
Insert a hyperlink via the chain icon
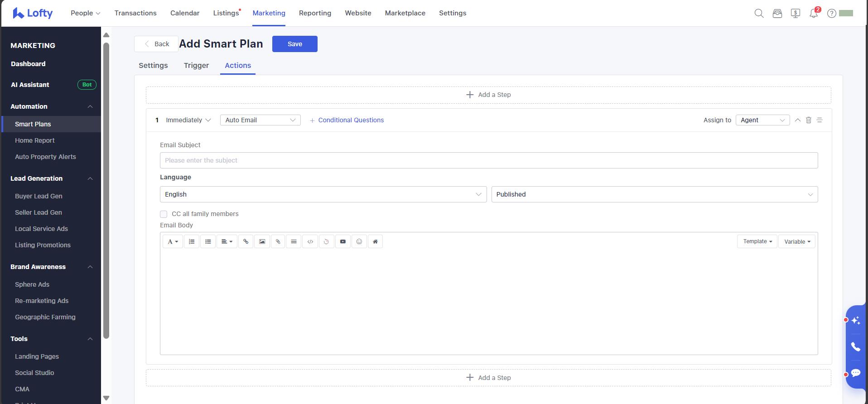click(x=246, y=241)
